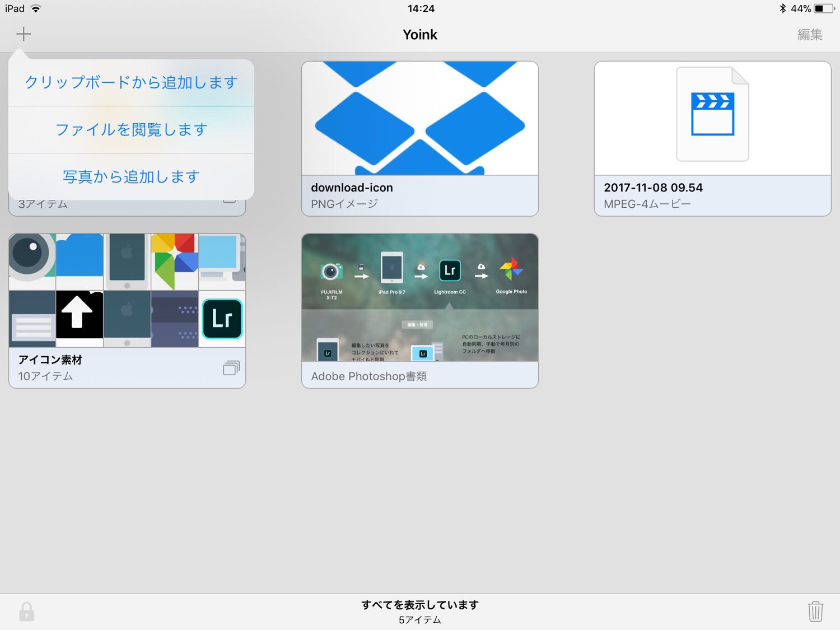Tap the 5アイテム count in bottom bar
The width and height of the screenshot is (840, 630).
point(420,620)
